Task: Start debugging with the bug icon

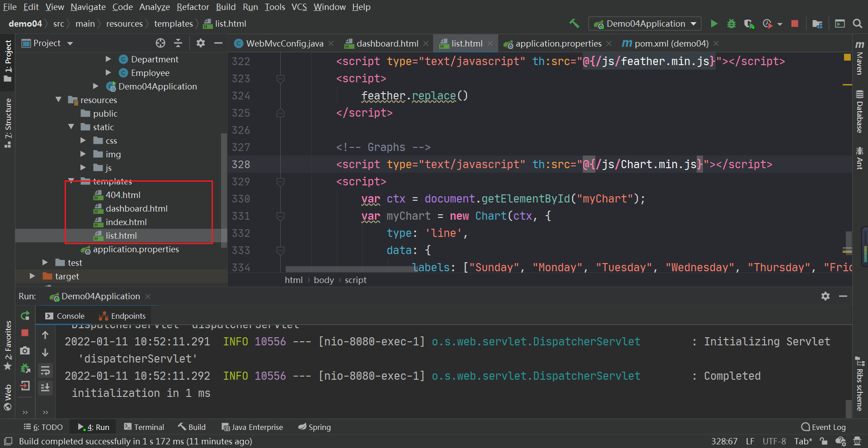Action: (731, 24)
